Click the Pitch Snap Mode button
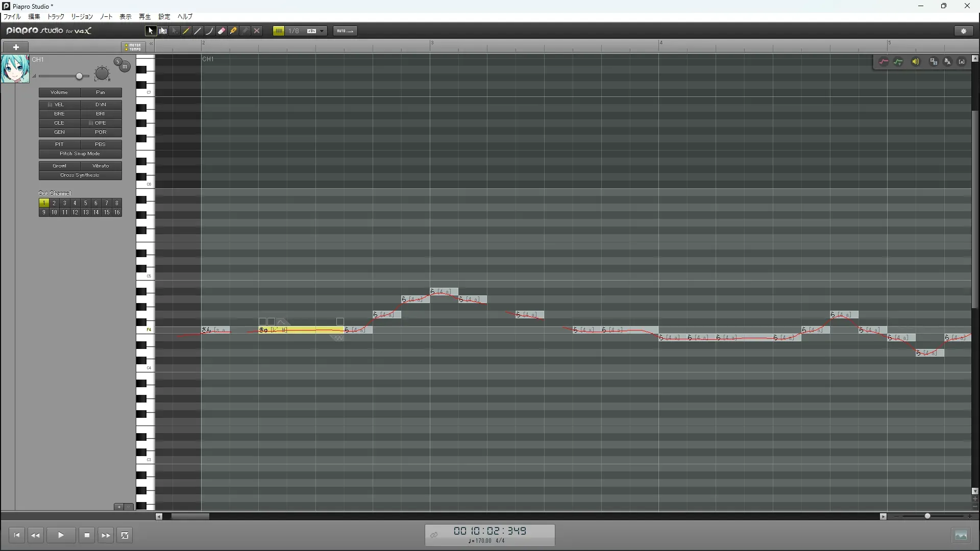Viewport: 980px width, 551px height. coord(80,154)
